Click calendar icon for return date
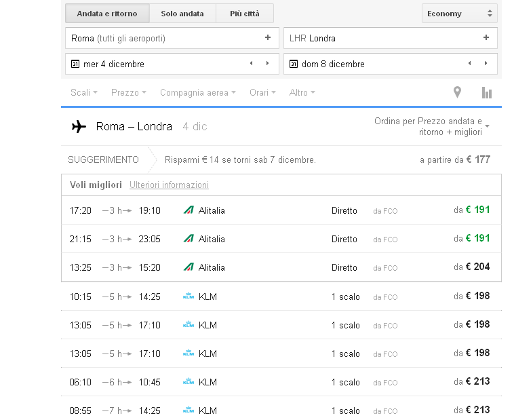The width and height of the screenshot is (514, 420). click(294, 64)
